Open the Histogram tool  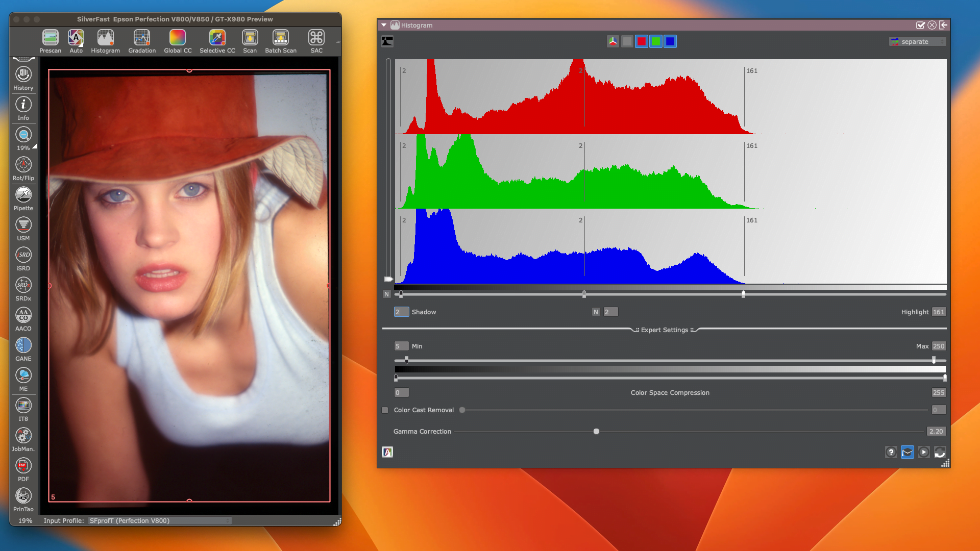click(105, 41)
